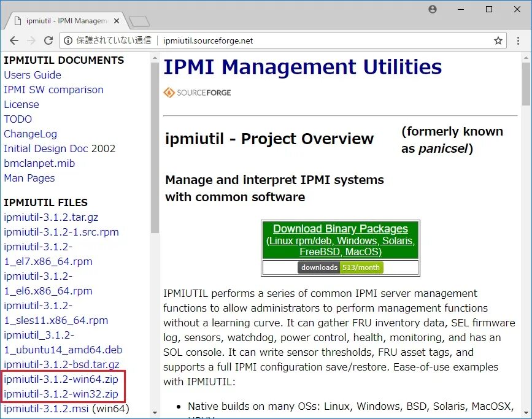The height and width of the screenshot is (419, 532).
Task: Download the el6.x86_64.rpm package
Action: [x=48, y=283]
